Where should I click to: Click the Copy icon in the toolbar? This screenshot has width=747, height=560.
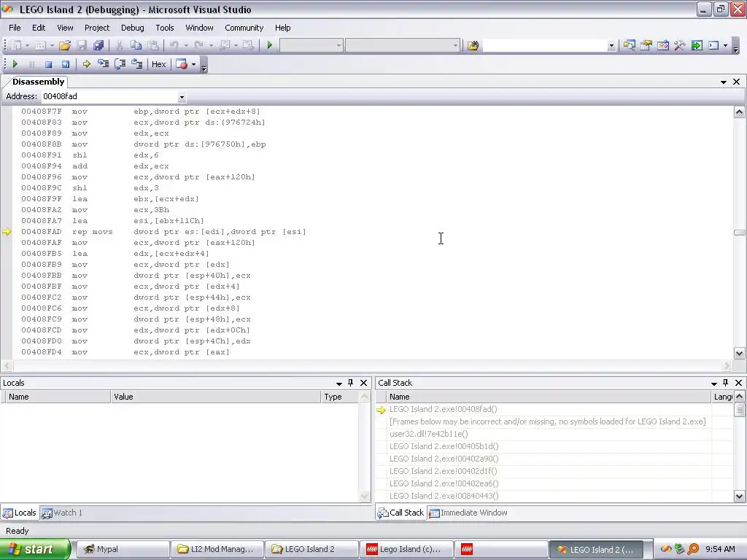pos(136,45)
